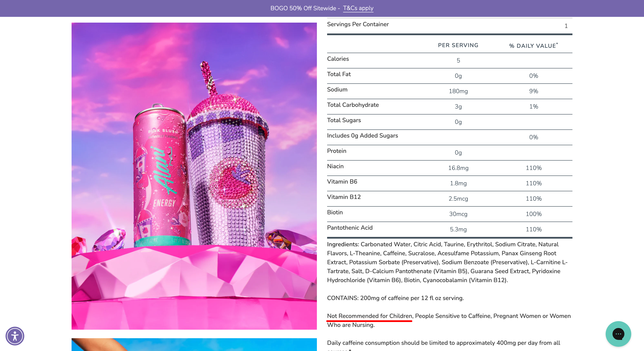
Task: Click the 16.8mg niacin value
Action: (458, 168)
